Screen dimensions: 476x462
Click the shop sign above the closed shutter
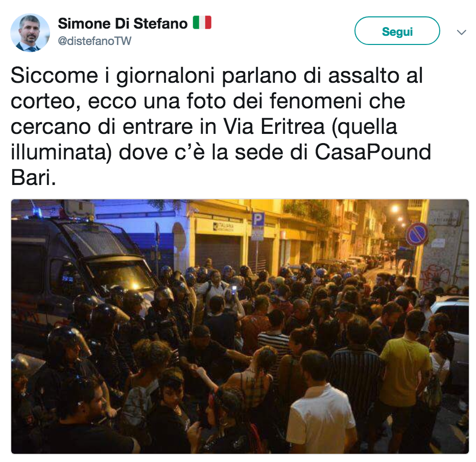(x=223, y=227)
